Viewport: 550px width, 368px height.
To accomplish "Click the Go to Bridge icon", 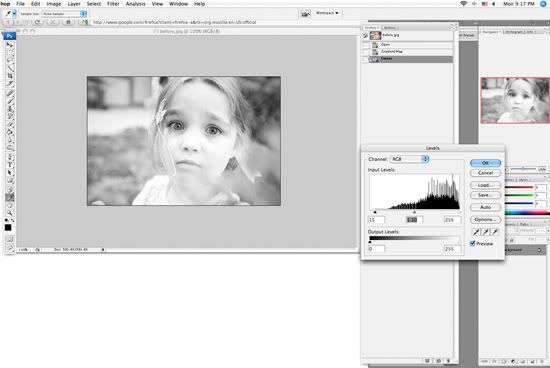I will [306, 14].
